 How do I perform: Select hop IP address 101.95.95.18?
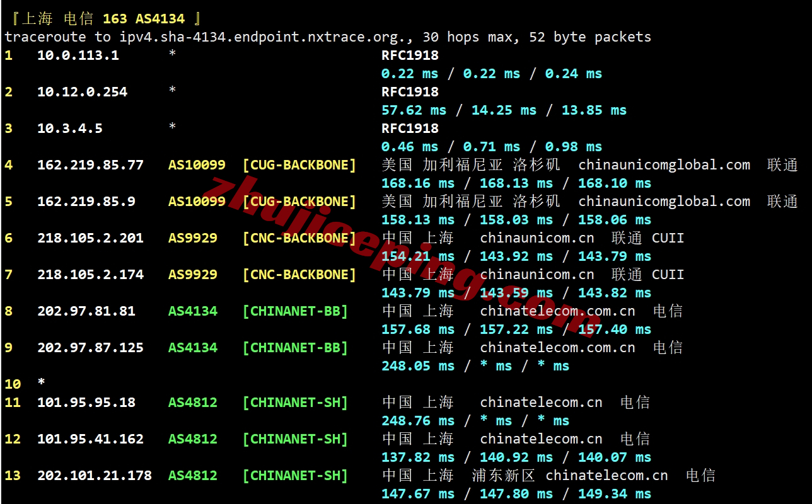click(86, 403)
